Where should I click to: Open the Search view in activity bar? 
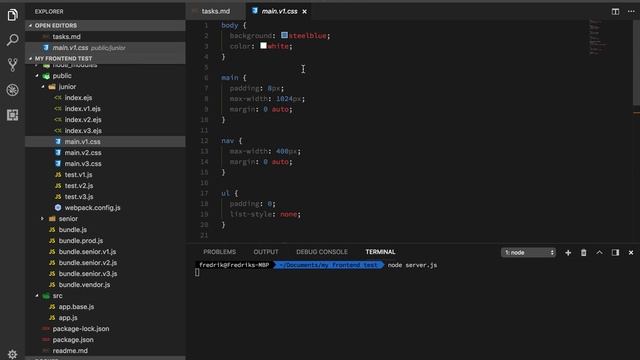coord(12,40)
